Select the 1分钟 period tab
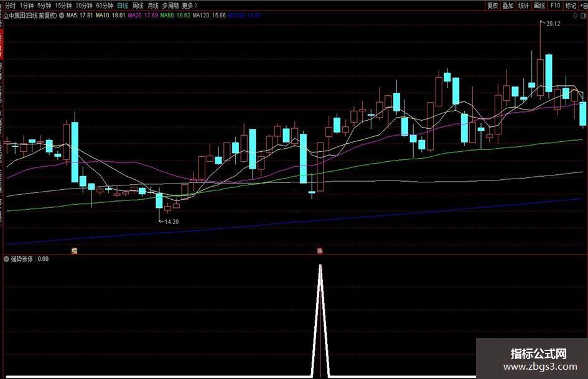588x379 pixels. (x=26, y=6)
